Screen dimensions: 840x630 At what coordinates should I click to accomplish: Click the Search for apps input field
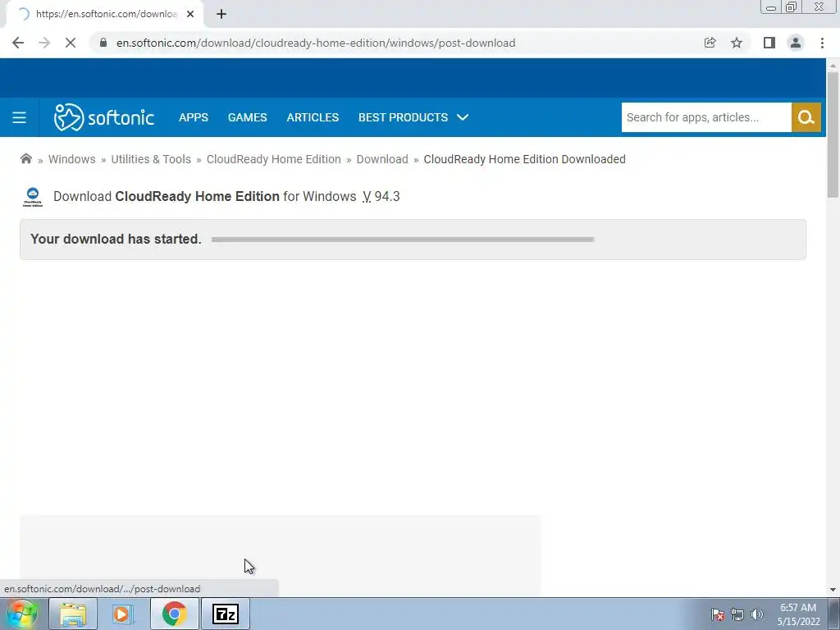click(x=706, y=117)
